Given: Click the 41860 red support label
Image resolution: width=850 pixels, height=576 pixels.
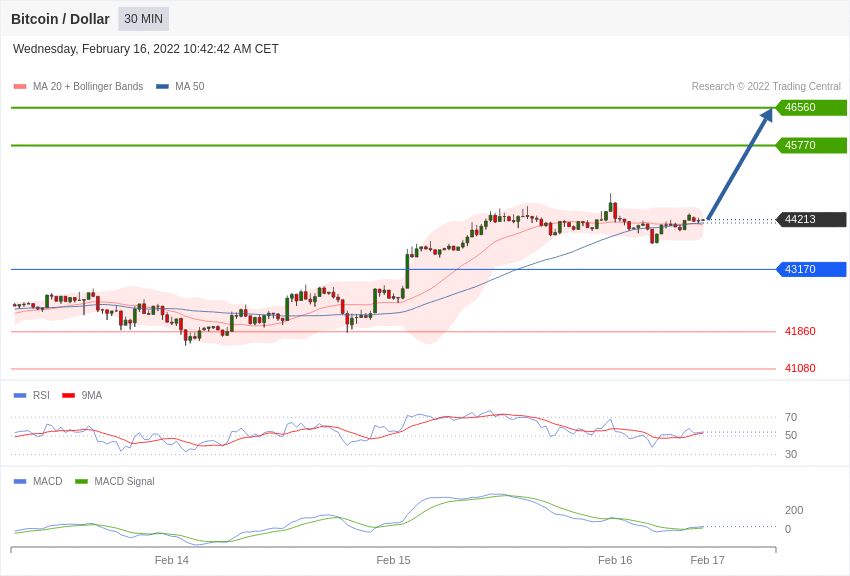Looking at the screenshot, I should coord(800,331).
